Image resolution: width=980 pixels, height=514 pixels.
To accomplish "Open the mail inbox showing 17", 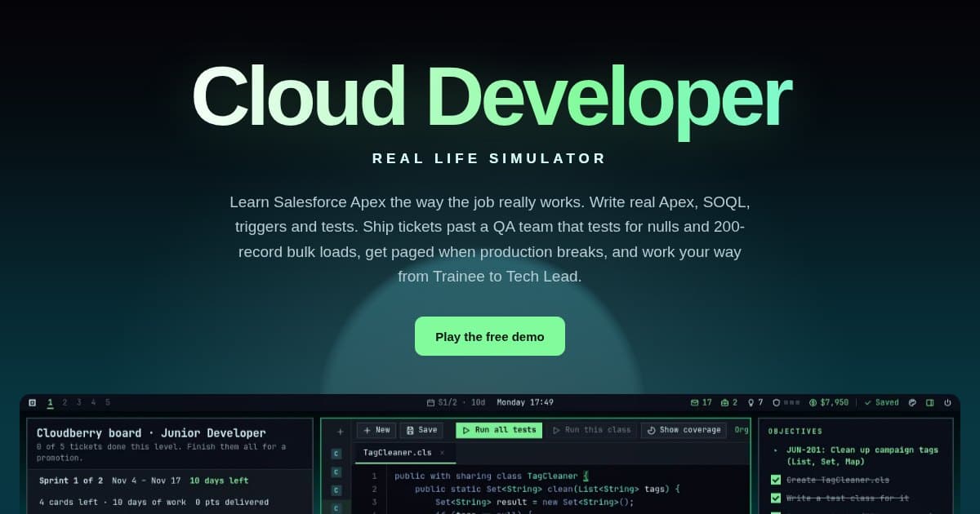I will click(702, 402).
